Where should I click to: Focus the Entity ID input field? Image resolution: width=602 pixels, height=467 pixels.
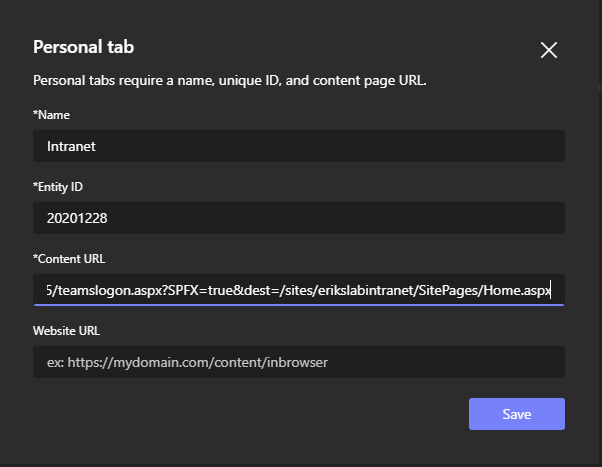tap(298, 218)
